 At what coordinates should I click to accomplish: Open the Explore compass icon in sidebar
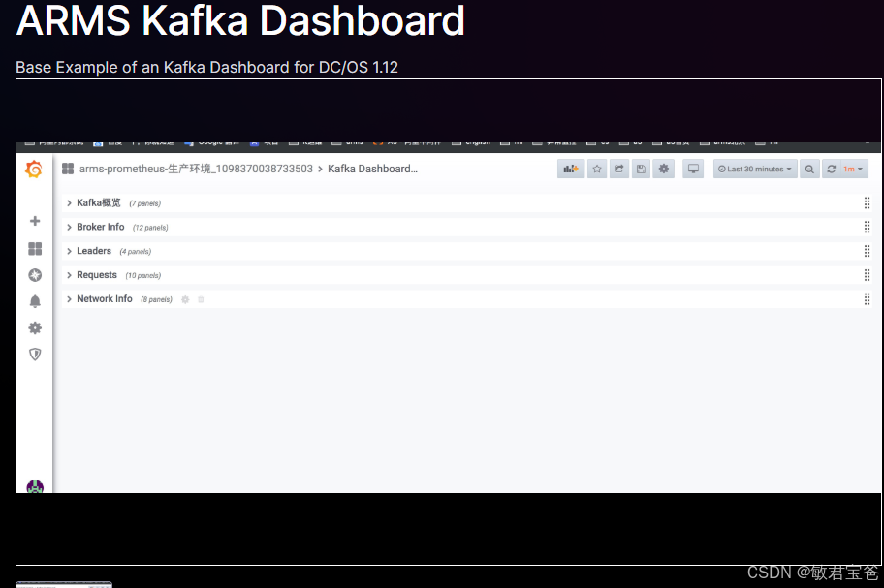(35, 275)
